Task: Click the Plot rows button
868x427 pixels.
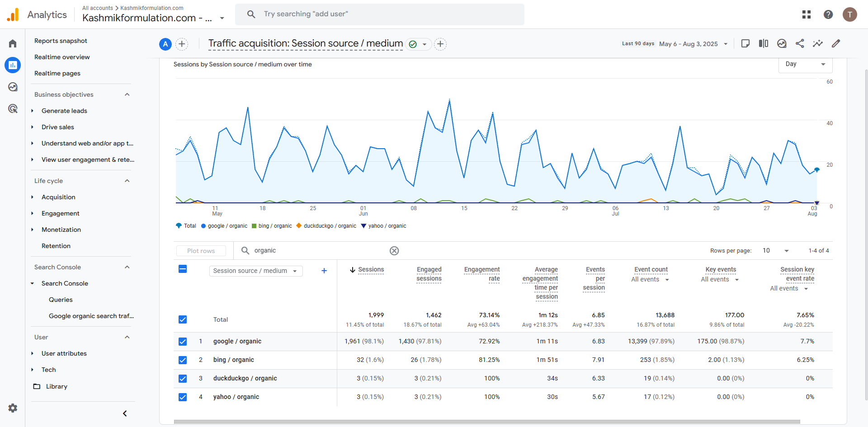Action: [x=201, y=251]
